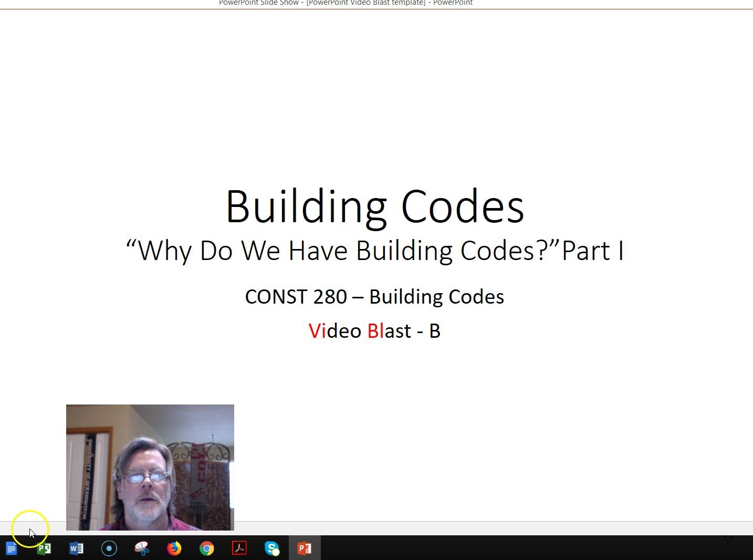Click the Why Do We Have Building Codes subtitle

tap(374, 251)
